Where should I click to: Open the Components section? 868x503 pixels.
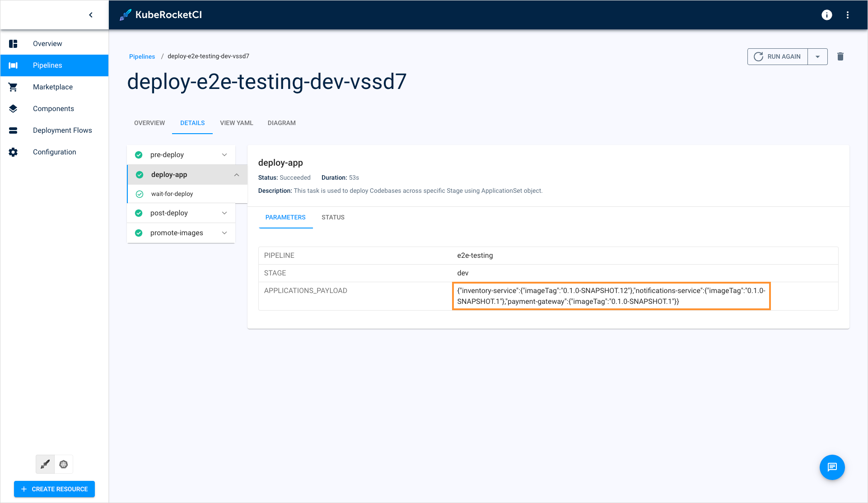pos(53,108)
